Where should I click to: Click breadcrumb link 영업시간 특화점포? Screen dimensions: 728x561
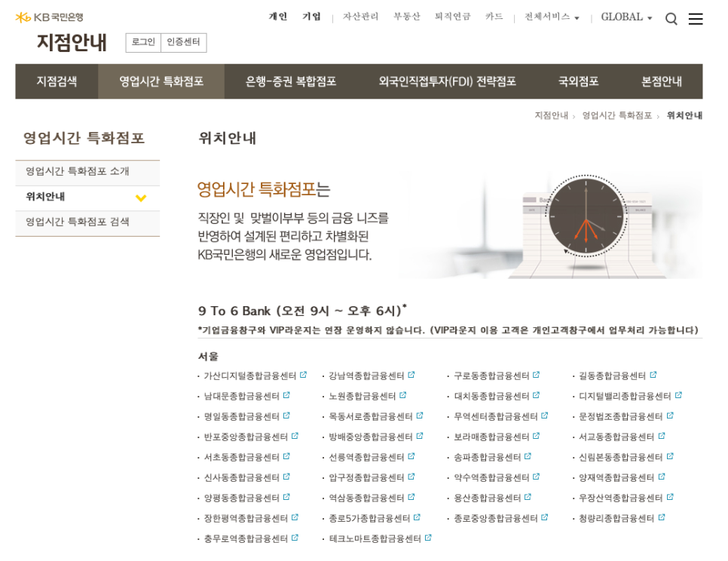pyautogui.click(x=617, y=115)
